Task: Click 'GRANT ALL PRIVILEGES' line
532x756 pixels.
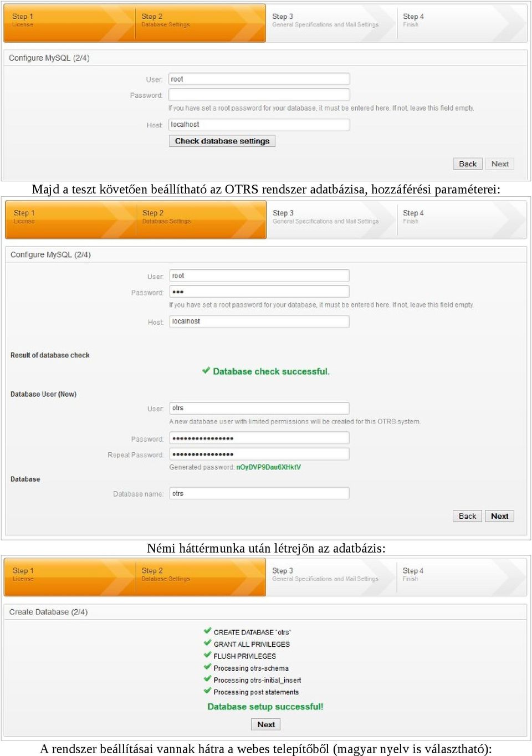Action: pos(252,644)
